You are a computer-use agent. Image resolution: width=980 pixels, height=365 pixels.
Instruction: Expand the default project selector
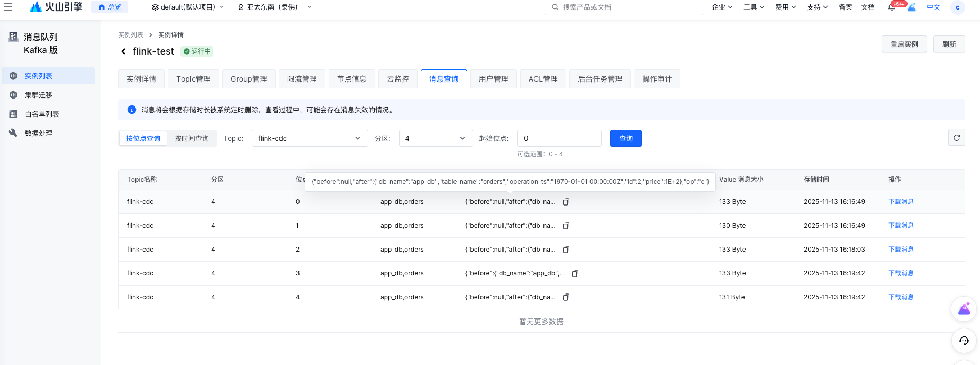188,7
